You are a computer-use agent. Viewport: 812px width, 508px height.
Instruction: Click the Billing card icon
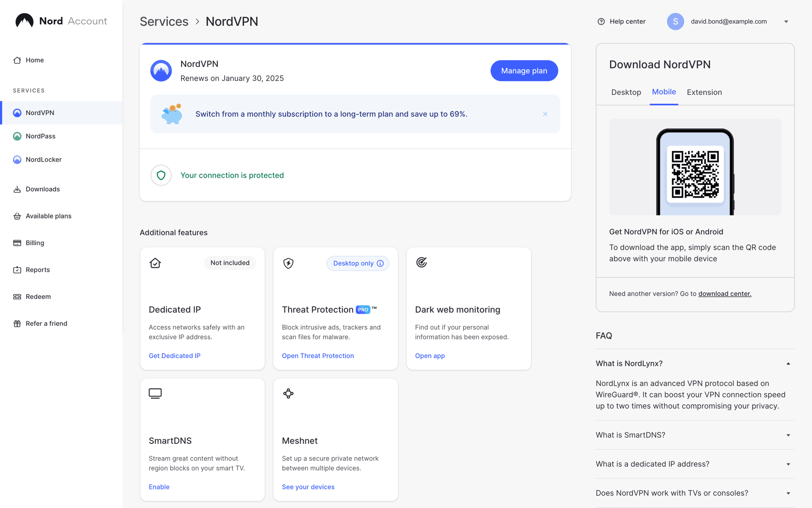tap(17, 243)
